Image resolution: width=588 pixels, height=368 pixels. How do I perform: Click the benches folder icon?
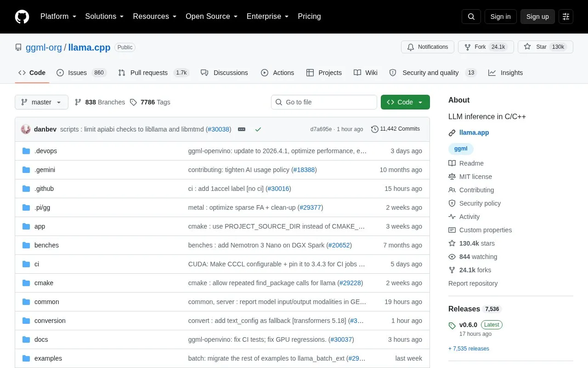click(x=26, y=245)
